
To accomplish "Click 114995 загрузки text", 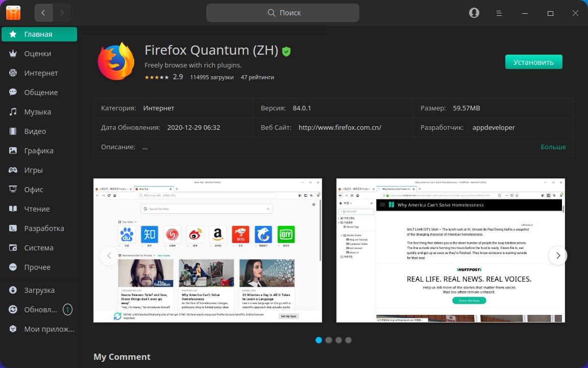I will tap(212, 77).
